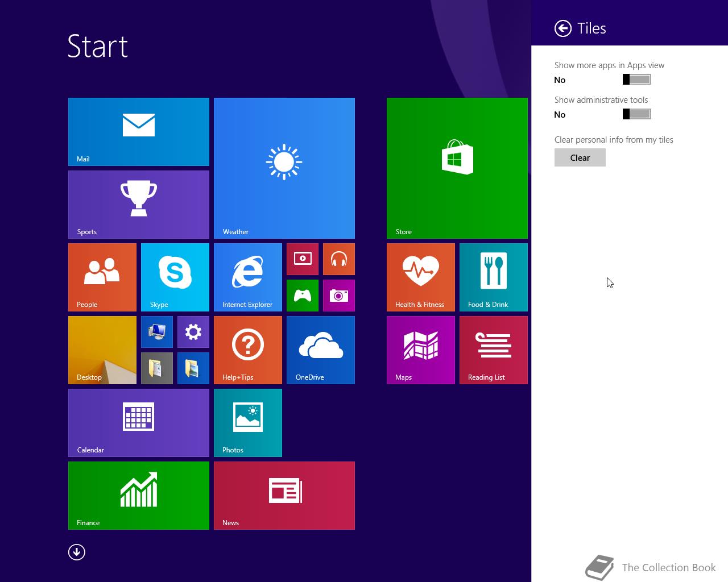The width and height of the screenshot is (728, 582).
Task: Open the Food & Drink tile
Action: [494, 277]
